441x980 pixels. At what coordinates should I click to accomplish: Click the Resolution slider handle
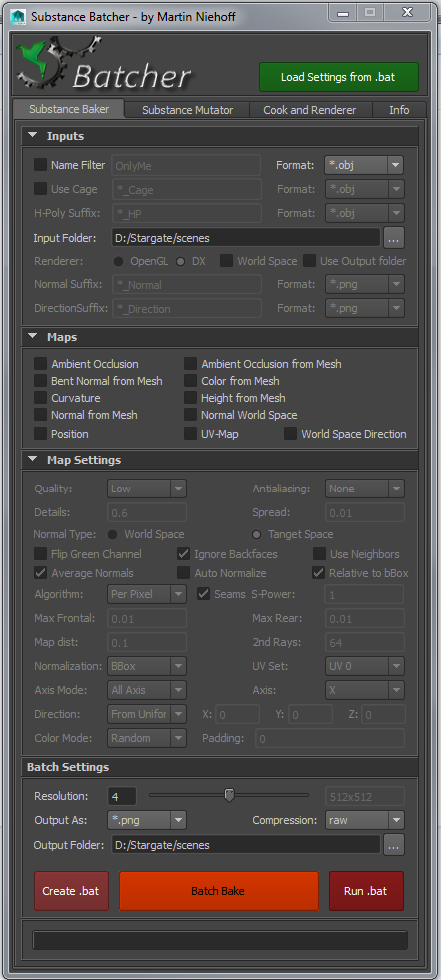click(230, 795)
